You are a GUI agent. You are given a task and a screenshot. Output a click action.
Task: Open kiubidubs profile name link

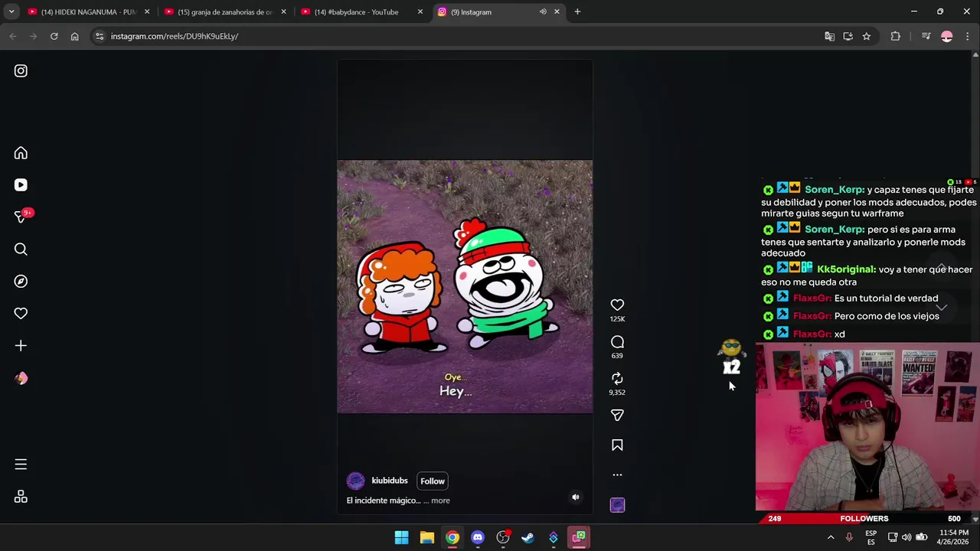click(x=390, y=481)
